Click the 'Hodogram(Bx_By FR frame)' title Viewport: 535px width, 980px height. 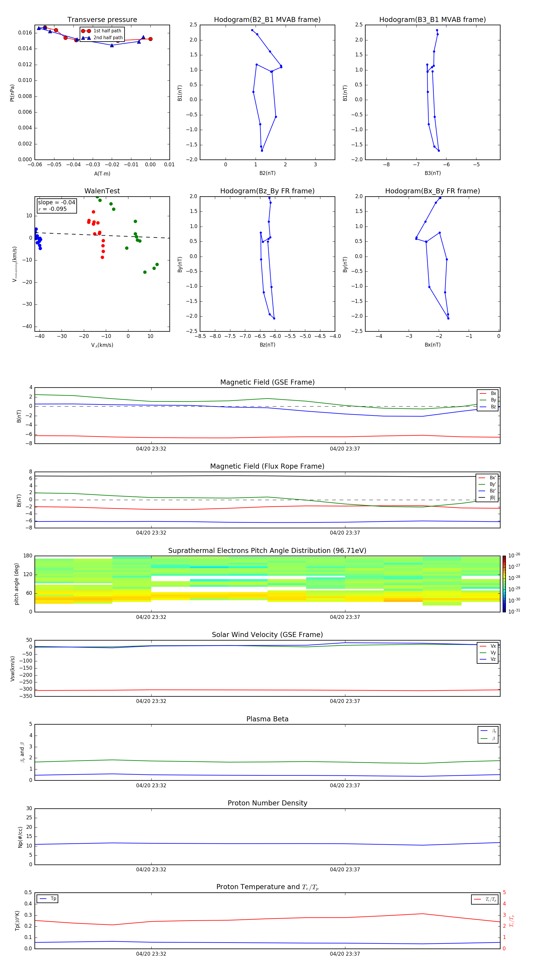(432, 191)
